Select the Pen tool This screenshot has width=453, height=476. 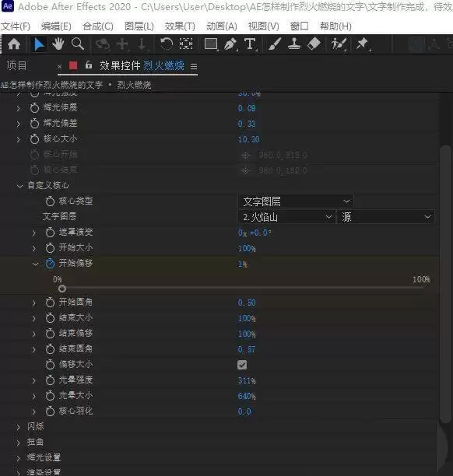coord(230,44)
